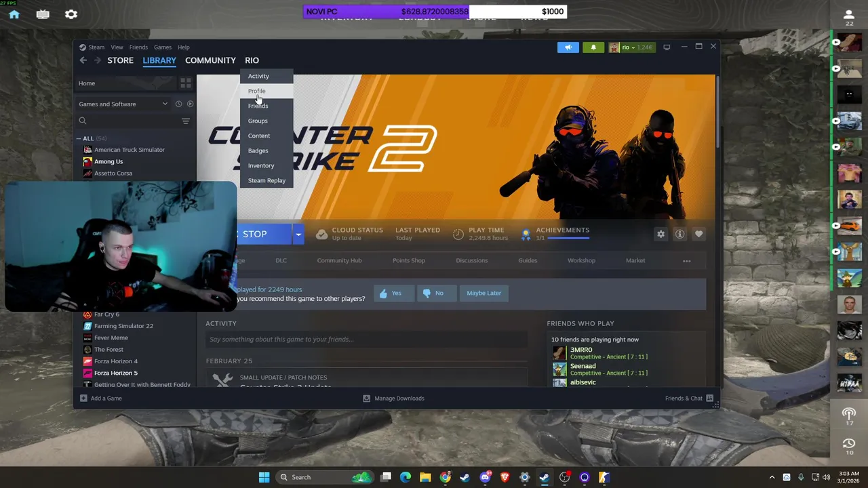Open Discord from the taskbar
The image size is (868, 488).
[x=485, y=477]
